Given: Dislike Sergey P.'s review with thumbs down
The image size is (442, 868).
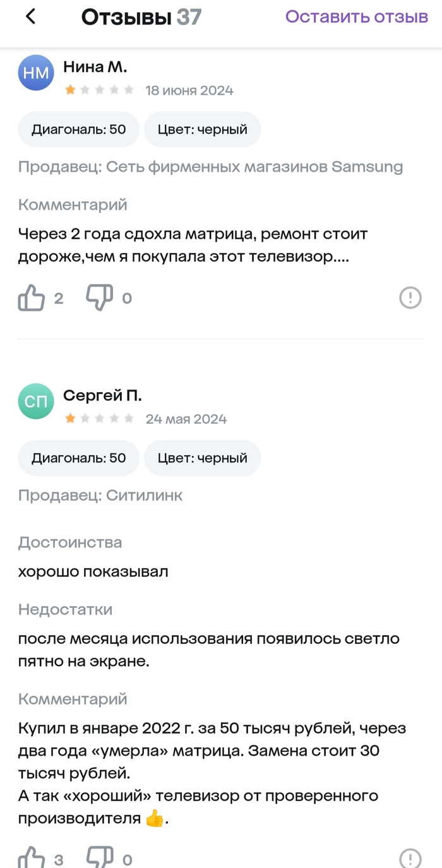Looking at the screenshot, I should click(100, 857).
